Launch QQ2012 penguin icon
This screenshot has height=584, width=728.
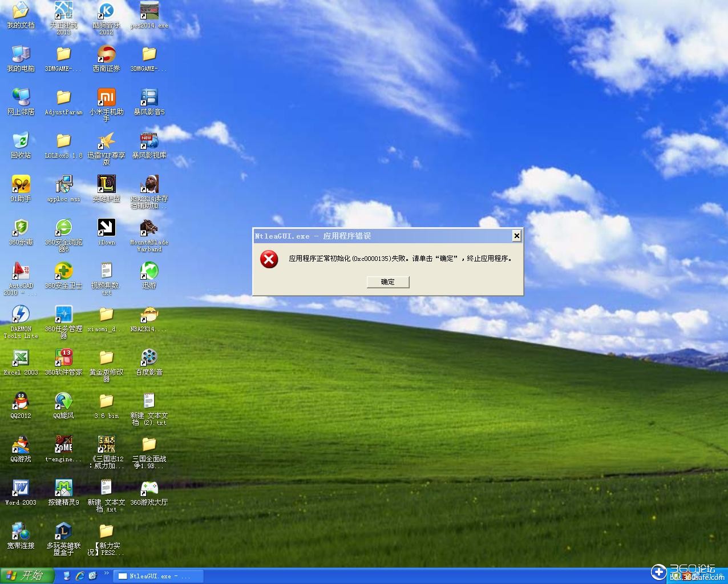(x=21, y=405)
